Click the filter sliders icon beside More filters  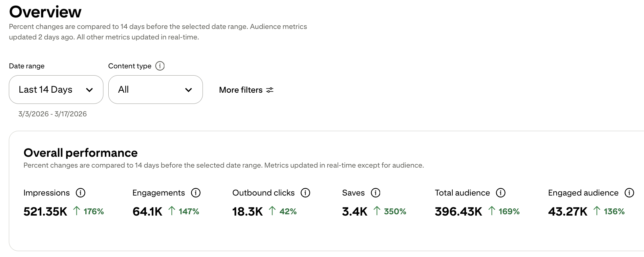coord(269,90)
